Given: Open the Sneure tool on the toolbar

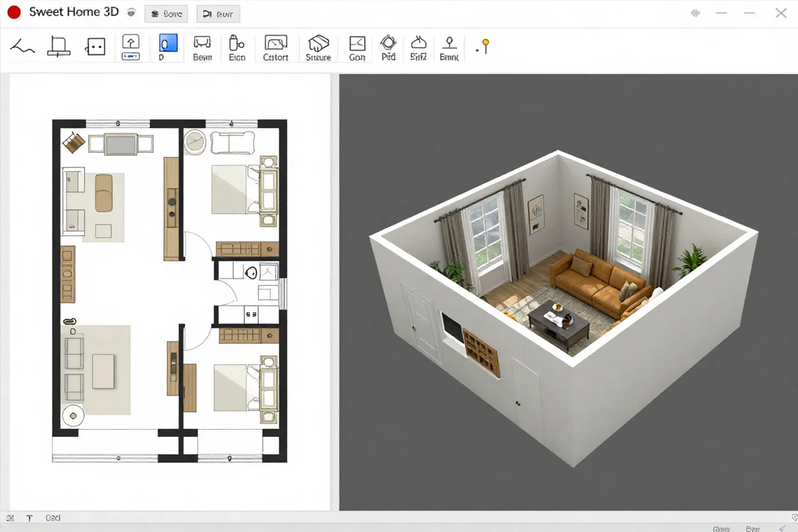Looking at the screenshot, I should (x=318, y=45).
